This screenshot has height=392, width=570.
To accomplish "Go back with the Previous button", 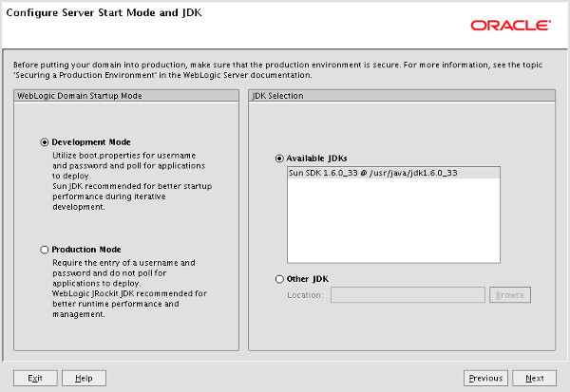I will coord(485,378).
